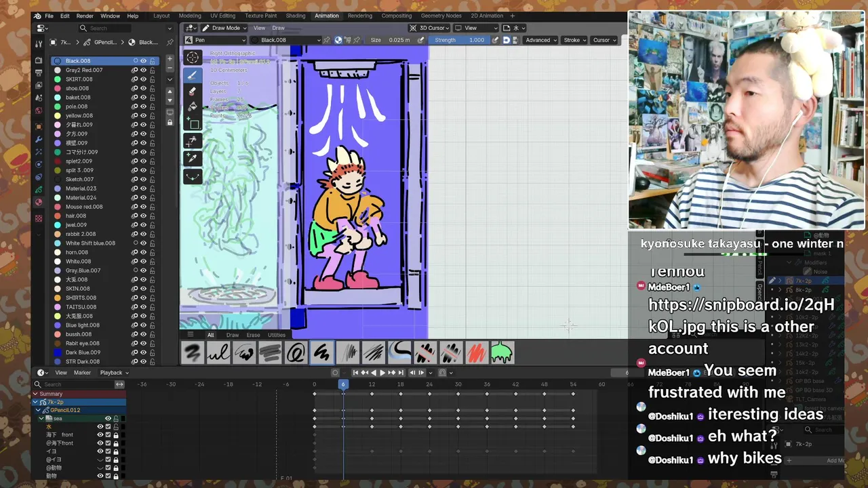
Task: Open the Pen brush selector dropdown
Action: [x=216, y=40]
